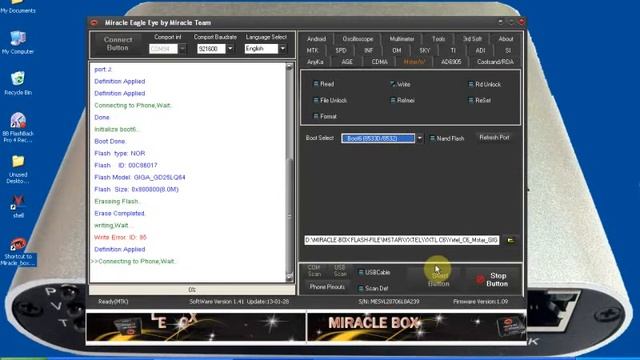Click the Boot6 boot select combo box
640x360 pixels.
378,138
